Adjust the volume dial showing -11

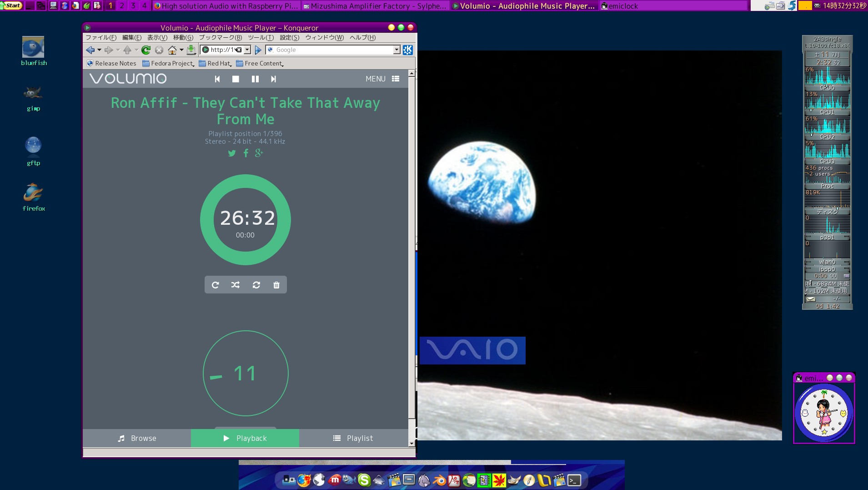[x=245, y=374]
